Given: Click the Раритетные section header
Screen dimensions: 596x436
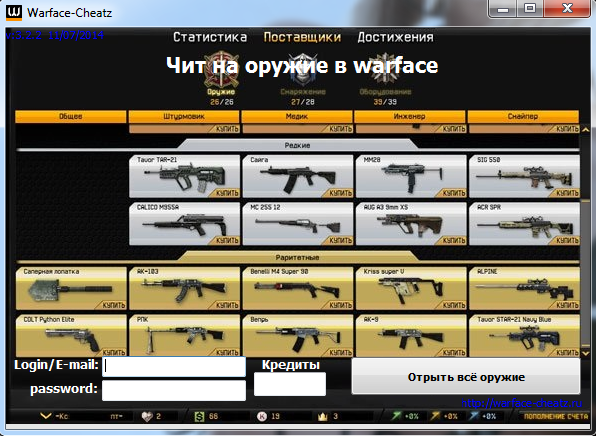Looking at the screenshot, I should 297,257.
